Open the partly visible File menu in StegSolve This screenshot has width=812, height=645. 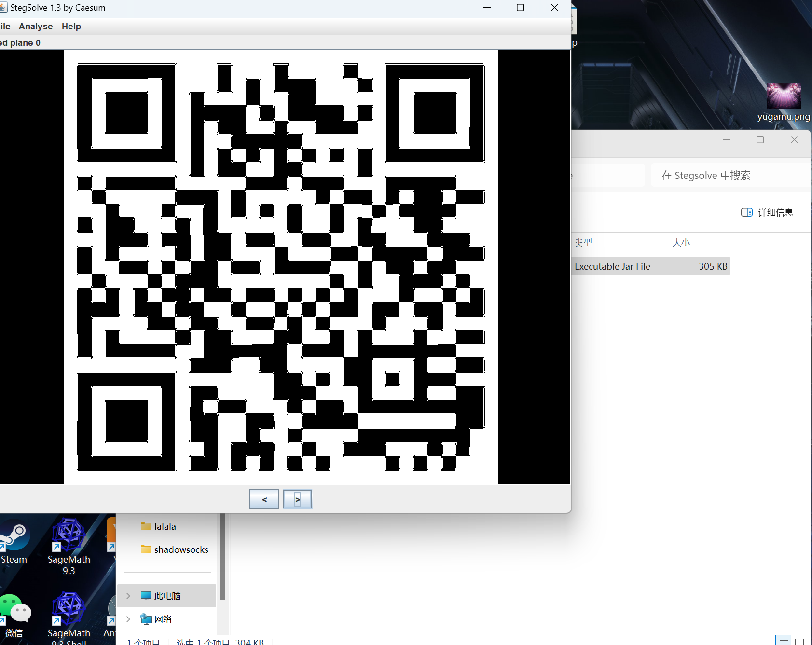point(5,27)
